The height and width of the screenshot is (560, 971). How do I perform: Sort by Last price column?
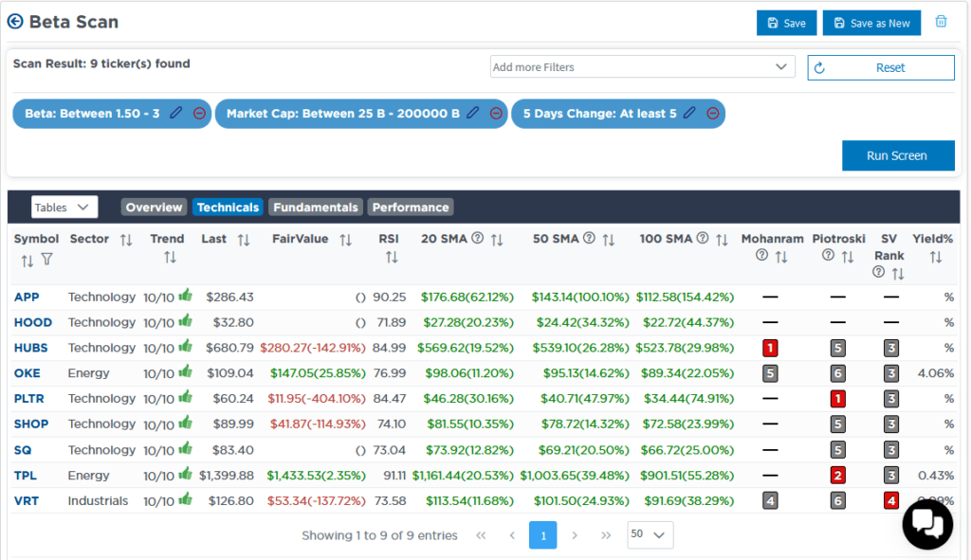[244, 240]
